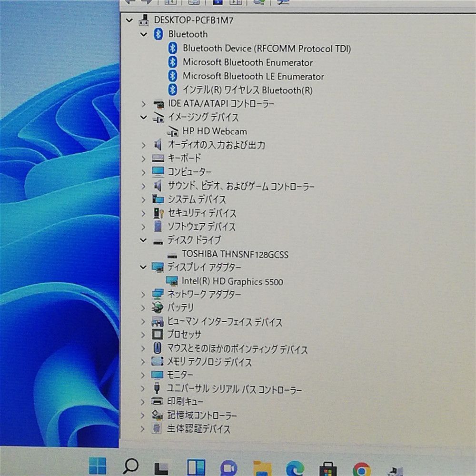476x476 pixels.
Task: Click the ディスク ドライブ drive icon
Action: coord(158,242)
